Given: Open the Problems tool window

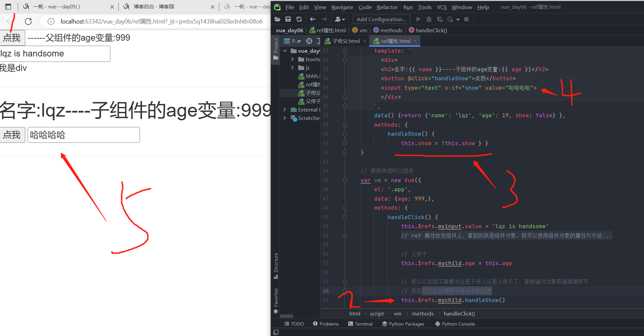Looking at the screenshot, I should pyautogui.click(x=326, y=324).
